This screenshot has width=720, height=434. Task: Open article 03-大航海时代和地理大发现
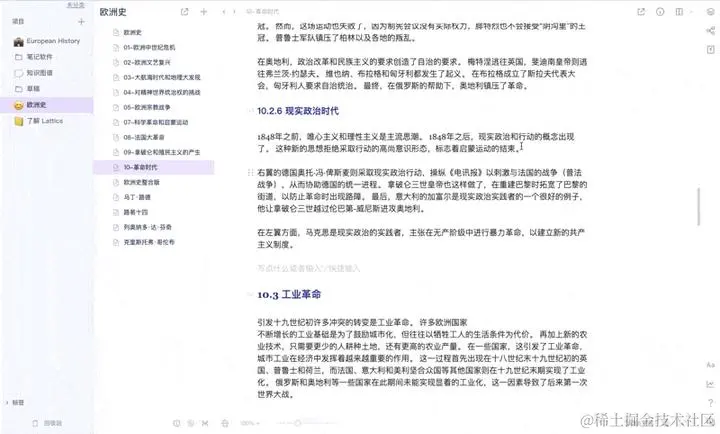click(157, 78)
